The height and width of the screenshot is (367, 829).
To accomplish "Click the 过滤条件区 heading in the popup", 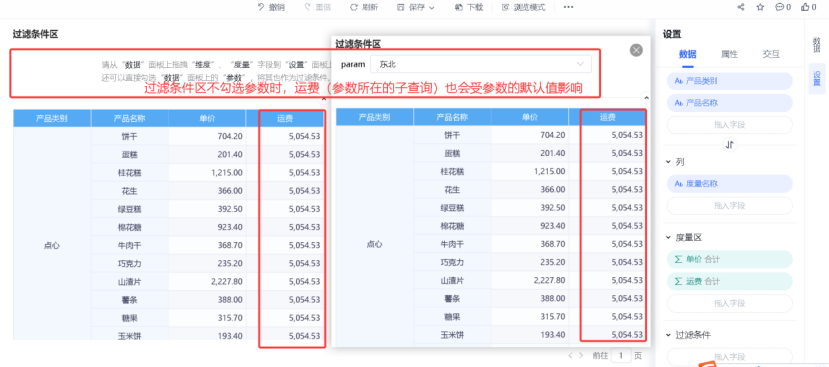I will (358, 44).
